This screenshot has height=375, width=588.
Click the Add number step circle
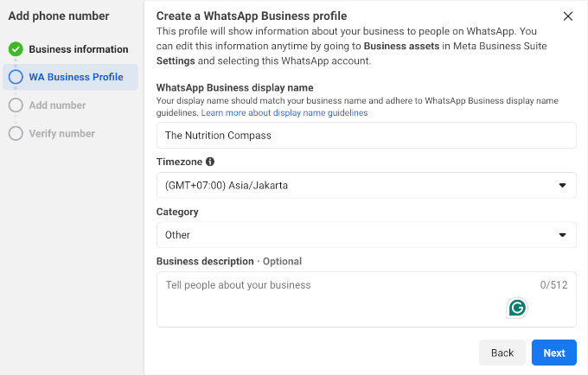(x=16, y=105)
